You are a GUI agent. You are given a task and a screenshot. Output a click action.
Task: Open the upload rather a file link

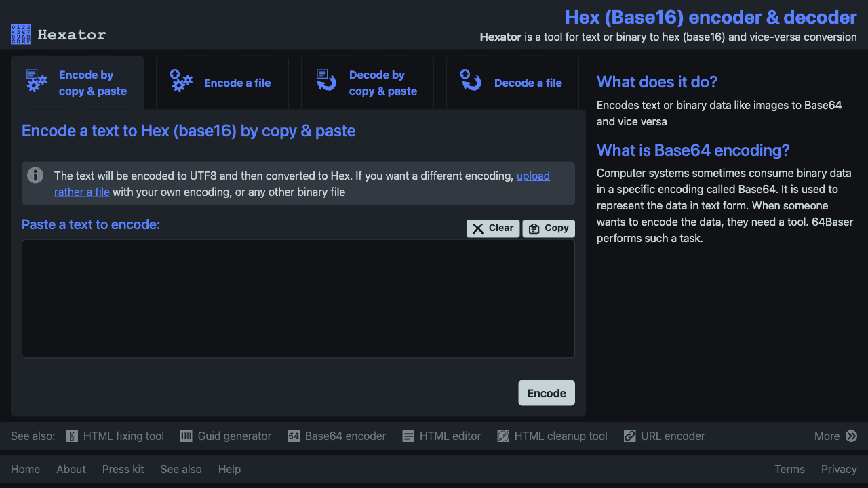534,176
